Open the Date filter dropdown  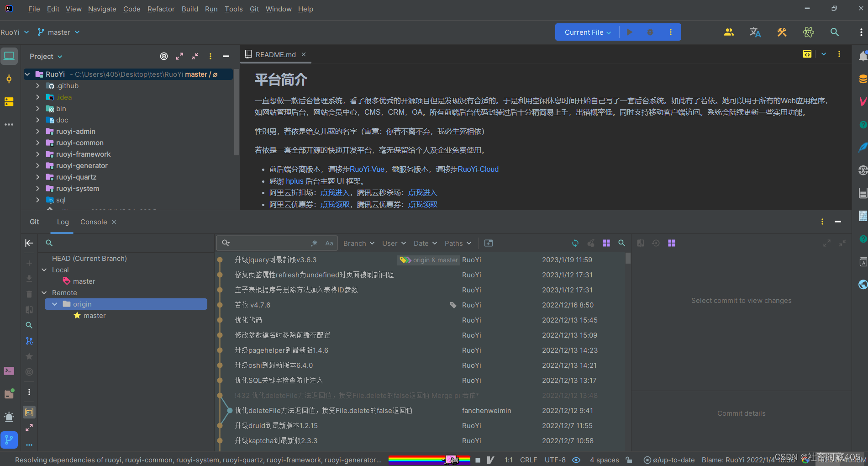click(x=425, y=243)
